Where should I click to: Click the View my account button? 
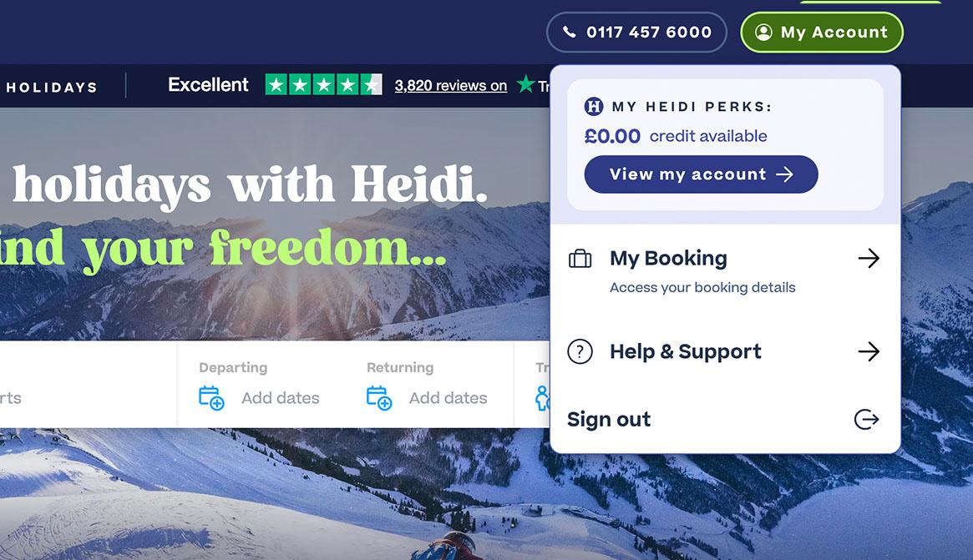tap(702, 174)
